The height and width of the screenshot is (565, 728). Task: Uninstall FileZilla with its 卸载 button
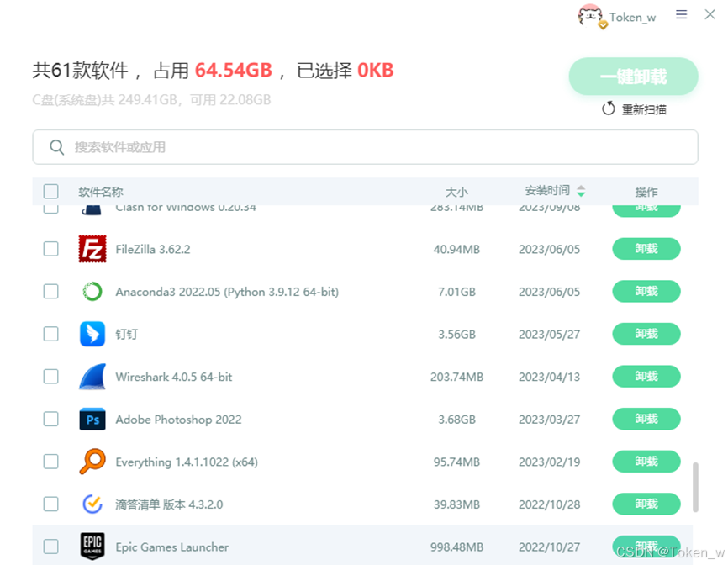coord(646,249)
